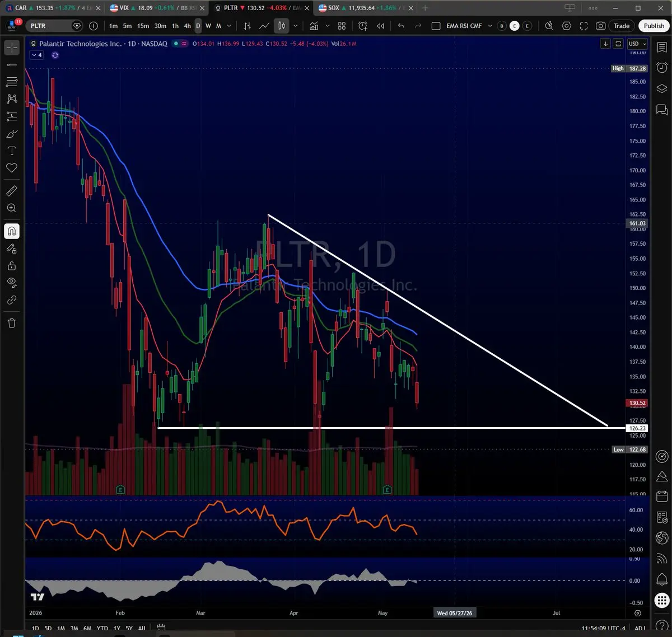Viewport: 672px width, 637px height.
Task: Open the notifications bell in right sidebar
Action: click(662, 579)
